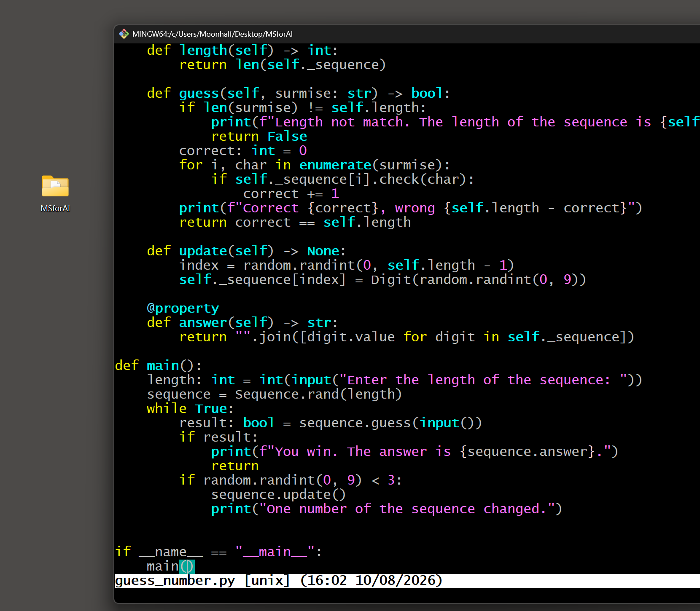Image resolution: width=700 pixels, height=611 pixels.
Task: Click the 'if result:' line
Action: point(218,437)
